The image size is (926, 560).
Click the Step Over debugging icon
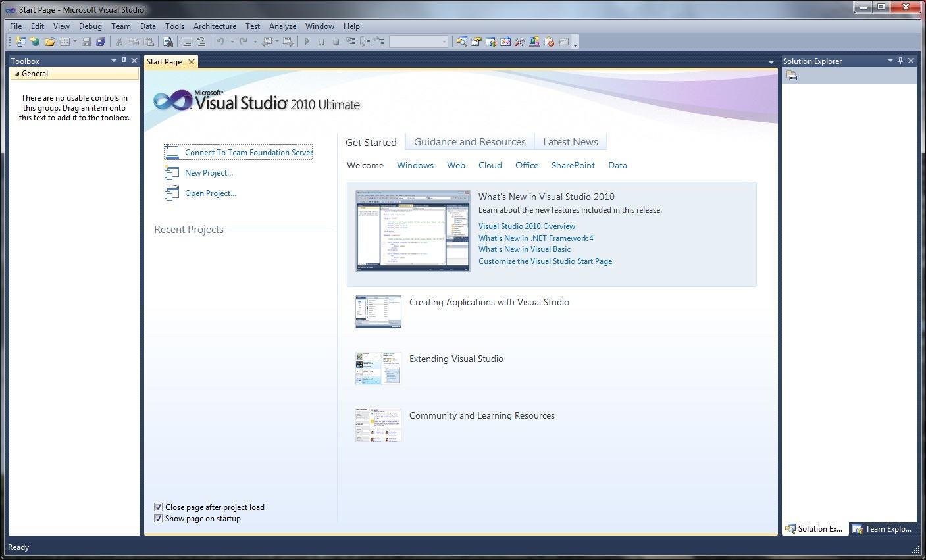pos(364,41)
